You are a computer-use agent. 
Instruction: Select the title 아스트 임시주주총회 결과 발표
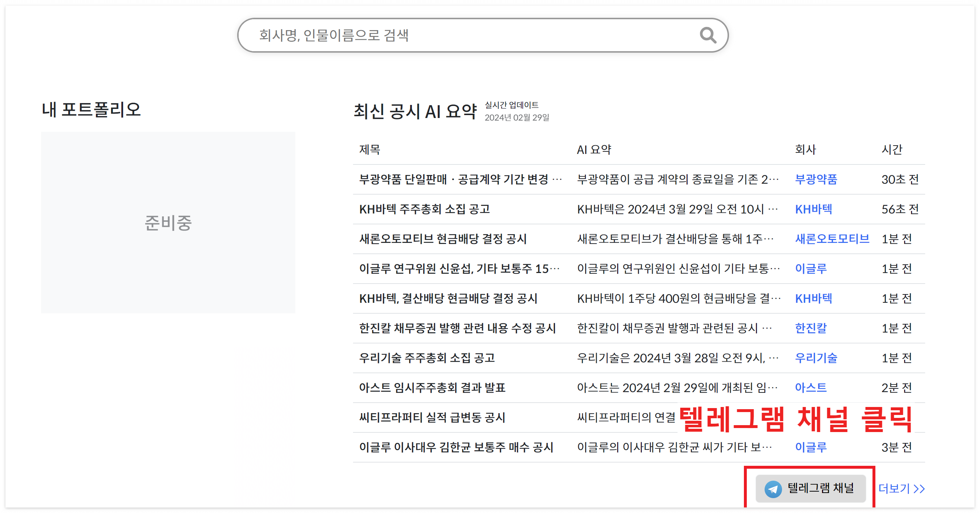point(432,387)
